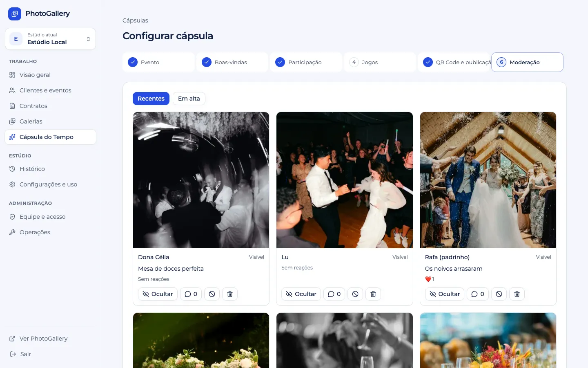The image size is (588, 368).
Task: Open Configurações e uso
Action: click(50, 184)
